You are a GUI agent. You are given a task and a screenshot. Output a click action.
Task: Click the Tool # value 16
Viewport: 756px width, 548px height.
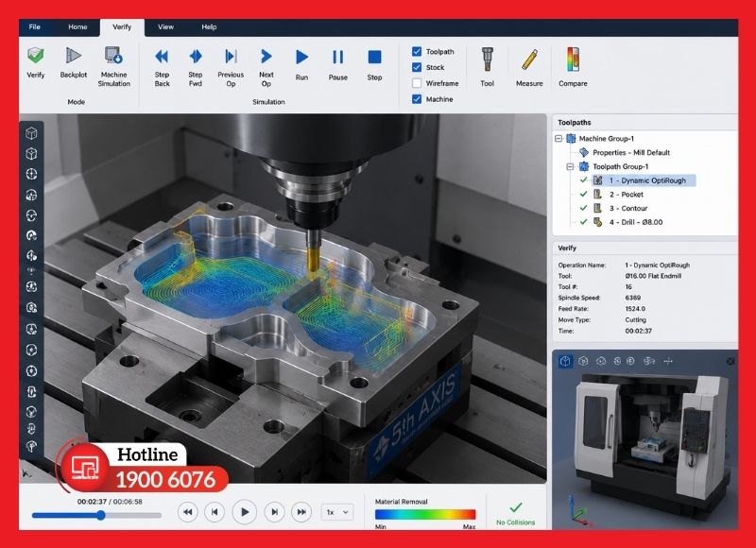(628, 287)
